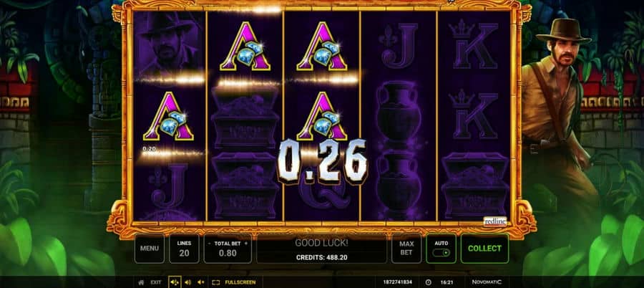Toggle the AUTO spin switch
The width and height of the screenshot is (644, 288).
(x=441, y=253)
